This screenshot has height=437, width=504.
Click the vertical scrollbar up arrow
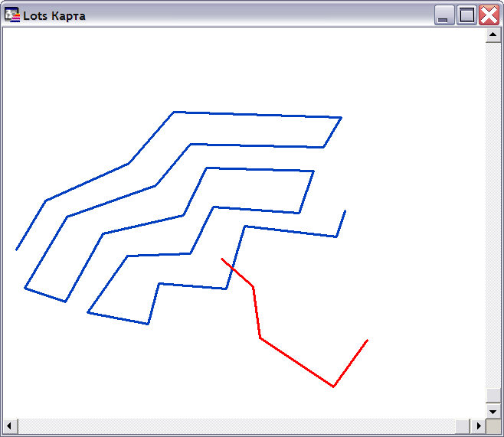click(x=493, y=34)
